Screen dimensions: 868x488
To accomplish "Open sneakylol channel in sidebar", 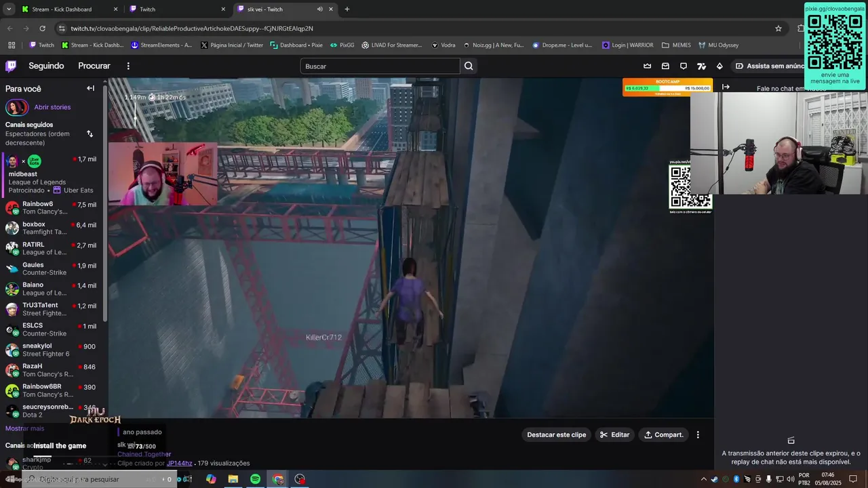I will 52,350.
